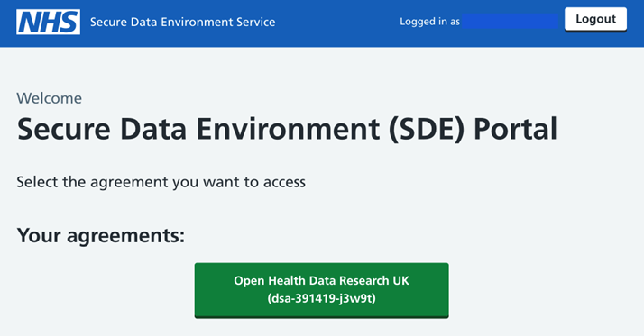Open the Secure Data Environment Service header link

[x=183, y=22]
